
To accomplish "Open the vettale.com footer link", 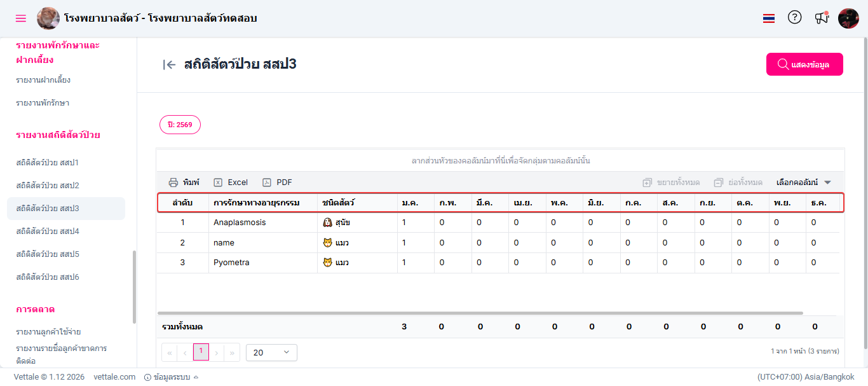I will [114, 377].
